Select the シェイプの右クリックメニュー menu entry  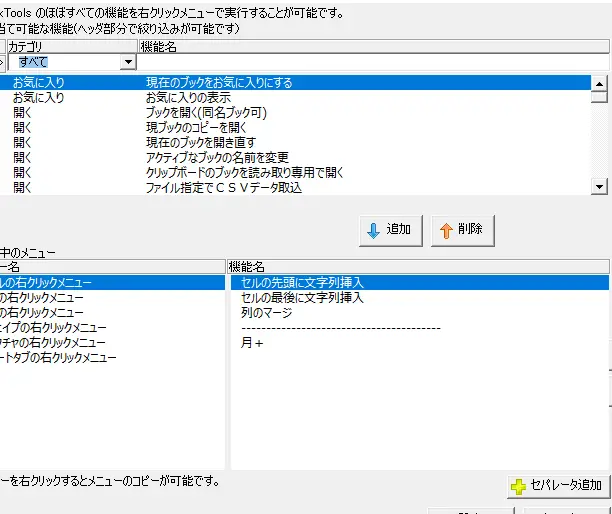pyautogui.click(x=60, y=327)
